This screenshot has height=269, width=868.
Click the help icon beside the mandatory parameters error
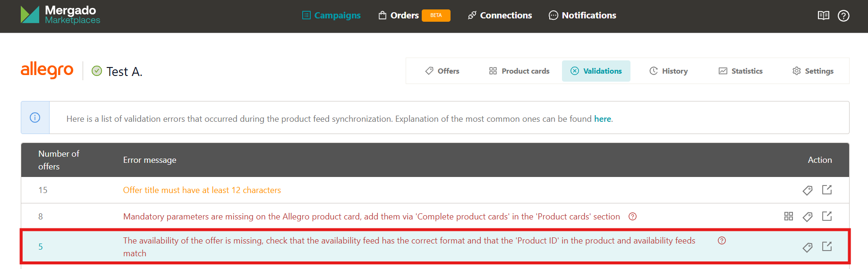(632, 217)
